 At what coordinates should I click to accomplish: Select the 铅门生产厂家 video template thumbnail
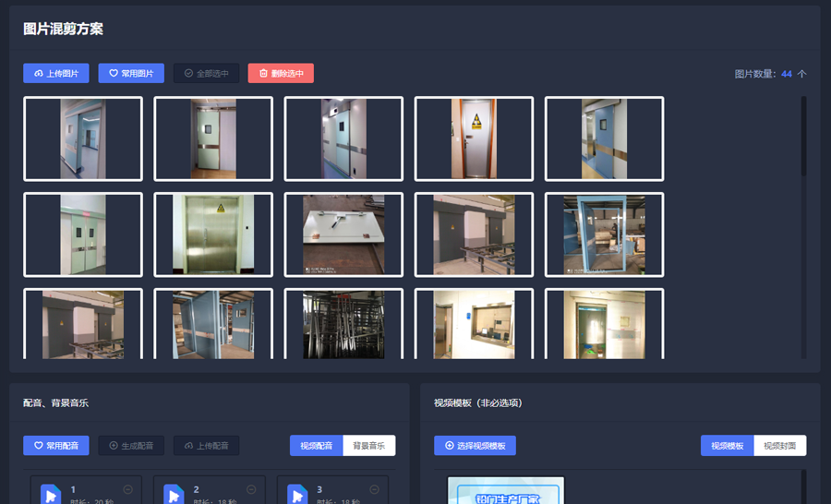pos(506,490)
